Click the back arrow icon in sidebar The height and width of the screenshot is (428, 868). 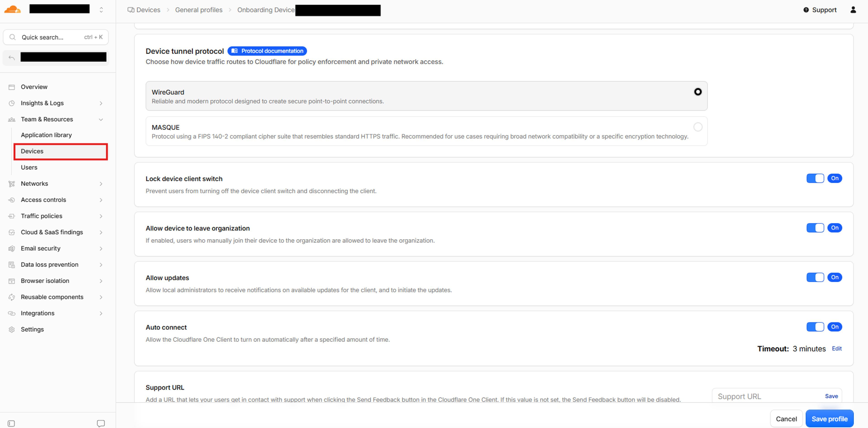pos(12,58)
